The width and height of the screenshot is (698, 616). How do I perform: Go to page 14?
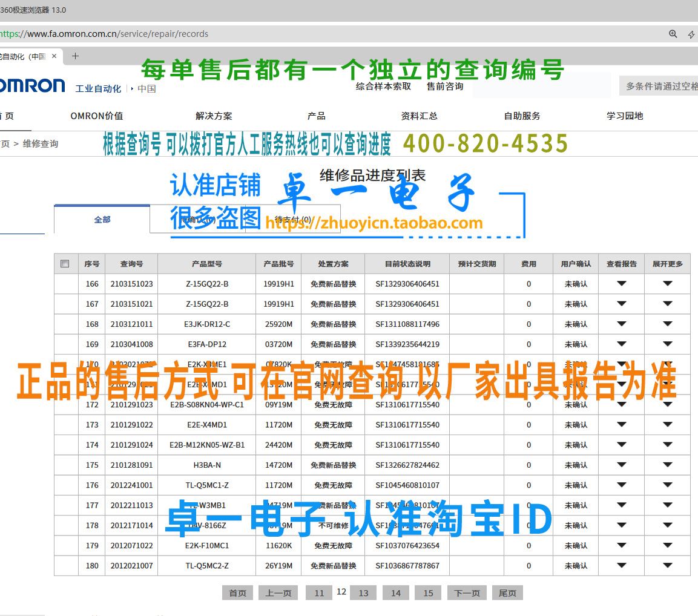coord(396,593)
